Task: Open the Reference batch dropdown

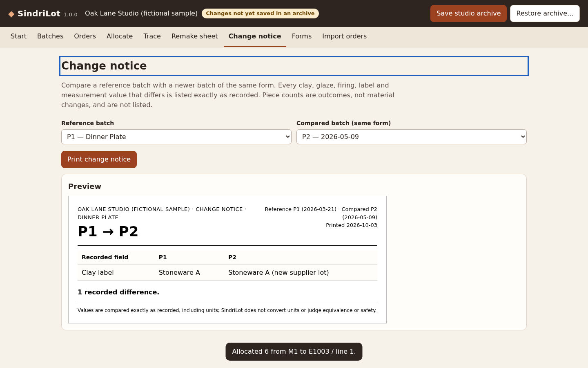Action: (176, 137)
